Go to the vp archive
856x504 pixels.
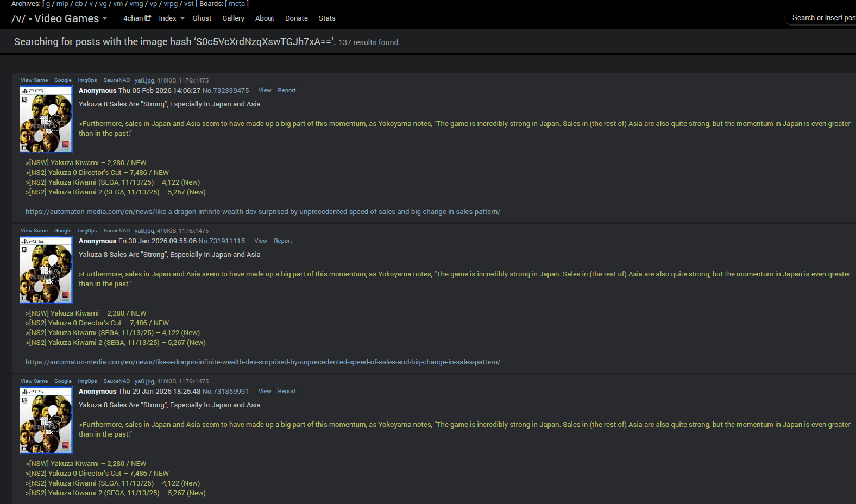[153, 4]
